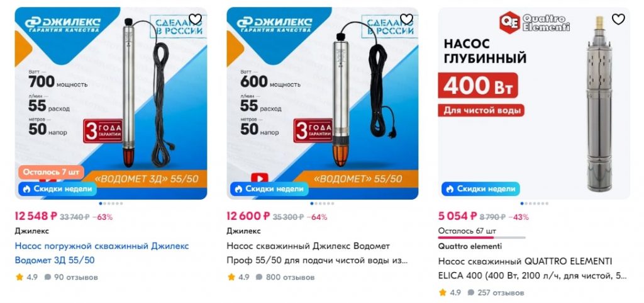Open the Водомет 3Д 55/50 product image
Screen dimensions: 644x303
coord(111,103)
